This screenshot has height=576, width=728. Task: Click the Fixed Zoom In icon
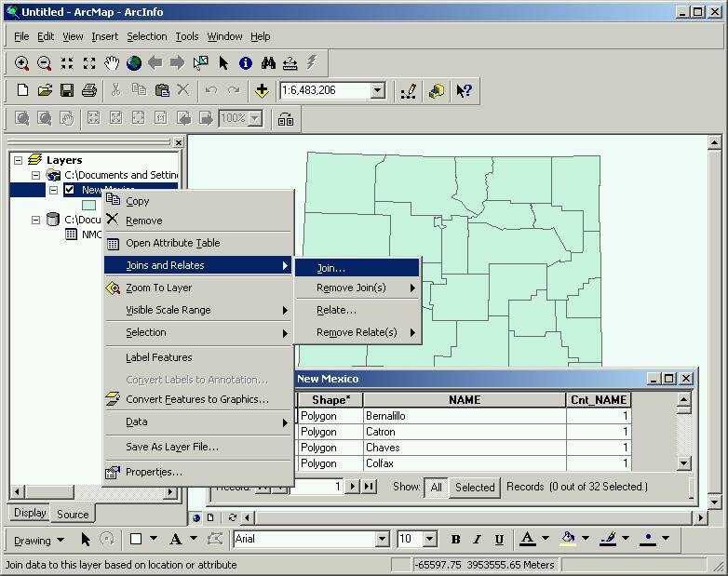click(x=67, y=63)
